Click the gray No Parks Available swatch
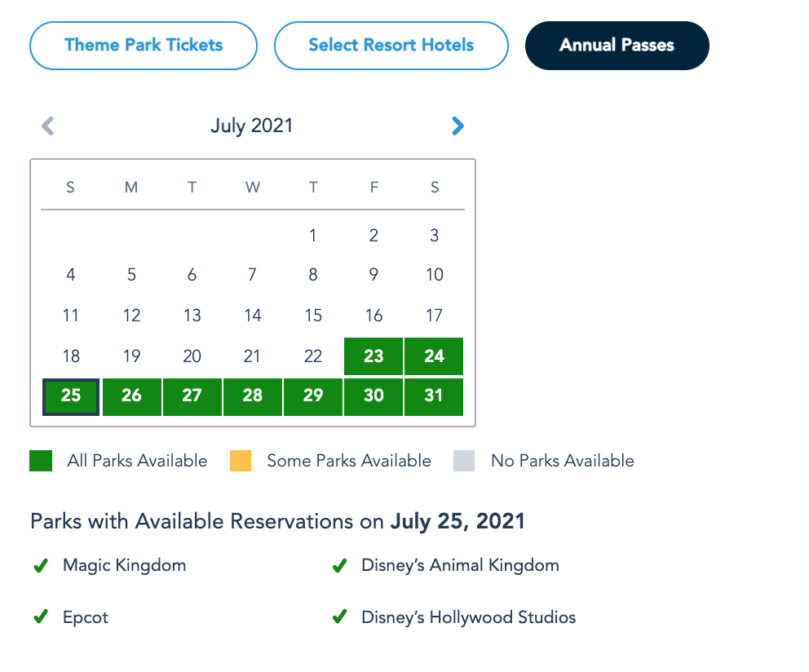This screenshot has width=809, height=672. point(464,461)
